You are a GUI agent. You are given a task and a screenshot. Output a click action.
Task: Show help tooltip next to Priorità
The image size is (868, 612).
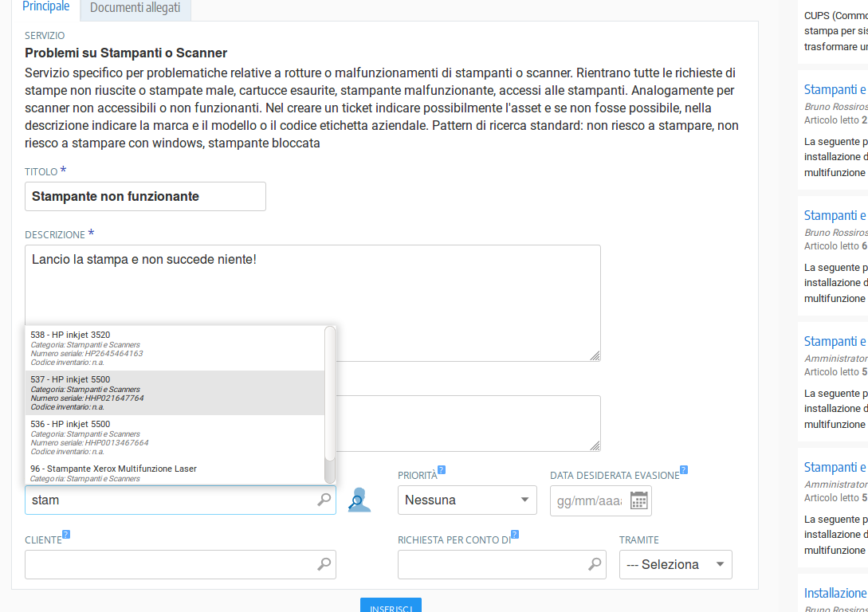[x=442, y=470]
